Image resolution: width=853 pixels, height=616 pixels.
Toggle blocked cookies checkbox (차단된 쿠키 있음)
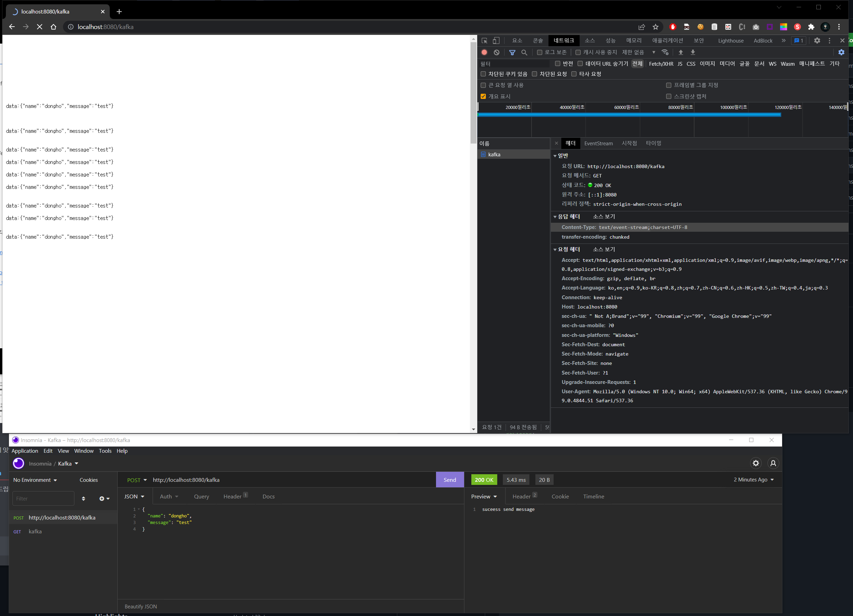point(483,74)
